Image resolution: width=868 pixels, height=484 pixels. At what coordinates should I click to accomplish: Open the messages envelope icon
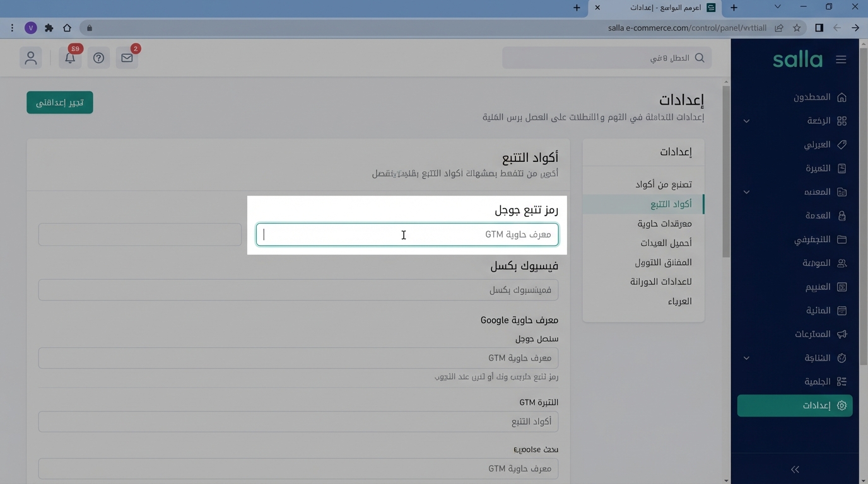coord(127,57)
